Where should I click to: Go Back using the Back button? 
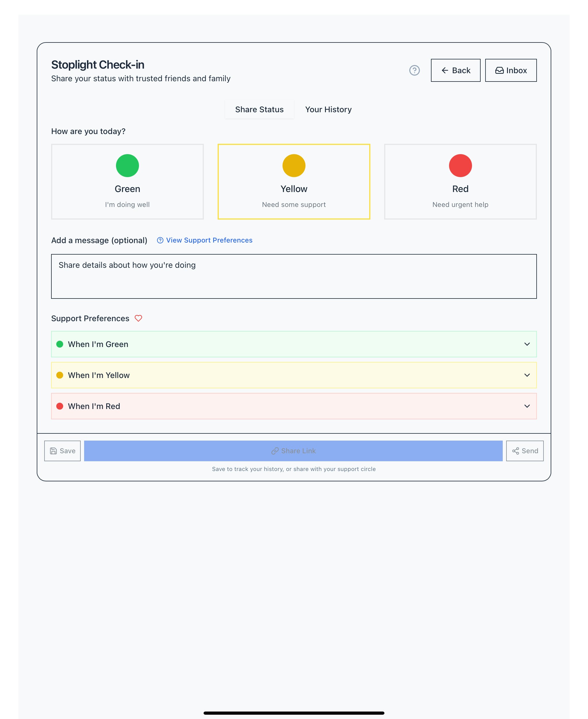tap(455, 70)
